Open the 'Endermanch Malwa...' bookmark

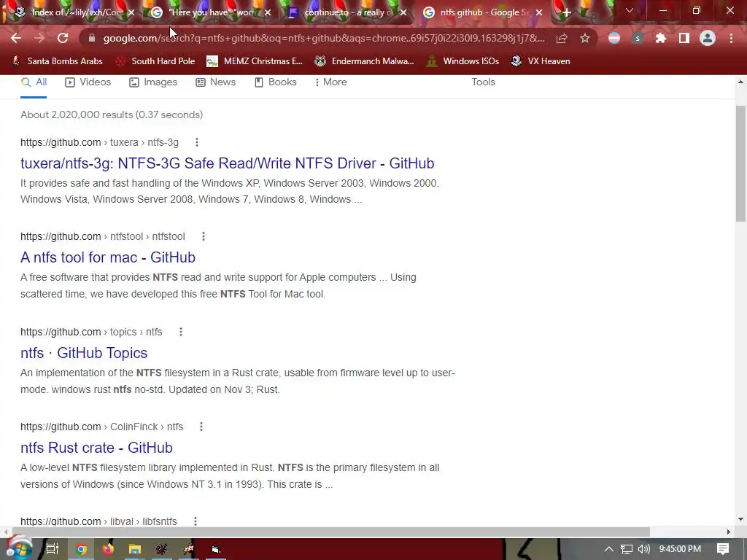tap(365, 61)
